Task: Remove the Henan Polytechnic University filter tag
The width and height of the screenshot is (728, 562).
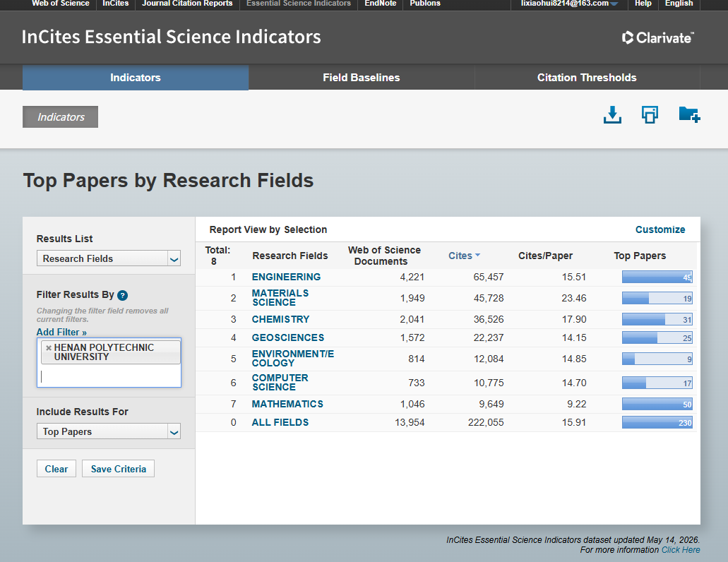Action: (x=48, y=347)
